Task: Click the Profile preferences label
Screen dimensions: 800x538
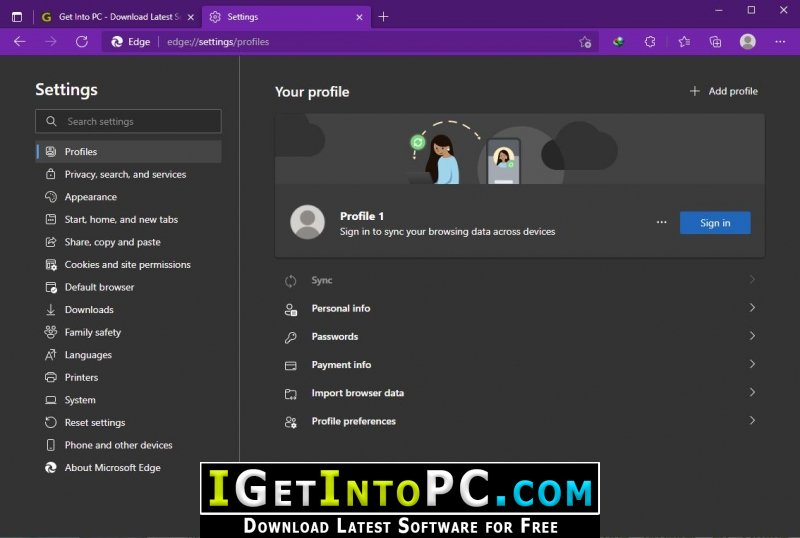Action: (354, 421)
